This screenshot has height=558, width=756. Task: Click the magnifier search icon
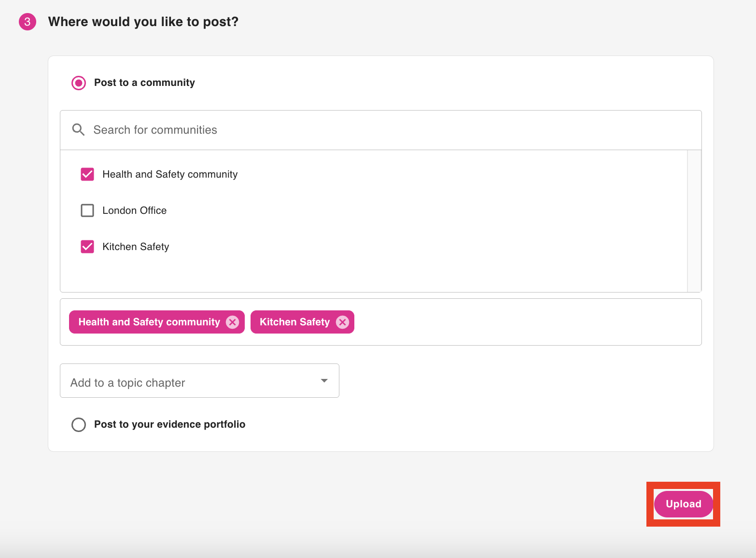(x=78, y=130)
